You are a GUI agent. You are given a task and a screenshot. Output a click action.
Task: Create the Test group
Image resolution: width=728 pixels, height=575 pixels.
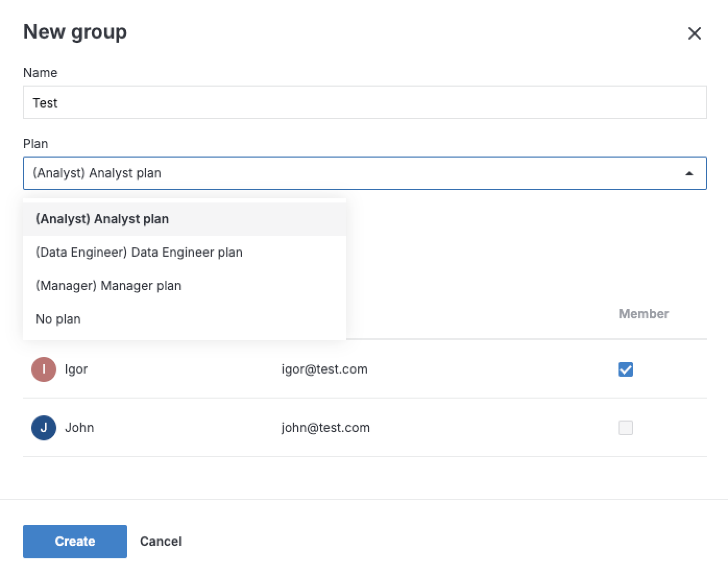(x=75, y=541)
